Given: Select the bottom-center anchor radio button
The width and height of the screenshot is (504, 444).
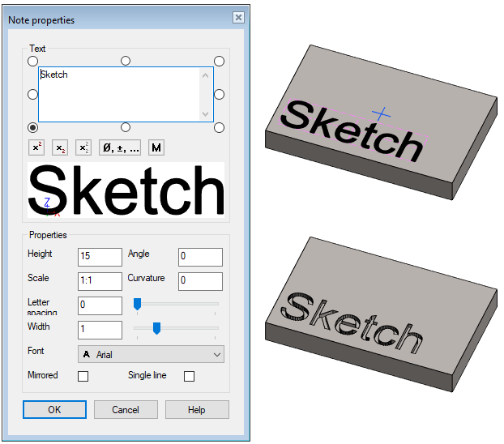Looking at the screenshot, I should [126, 127].
